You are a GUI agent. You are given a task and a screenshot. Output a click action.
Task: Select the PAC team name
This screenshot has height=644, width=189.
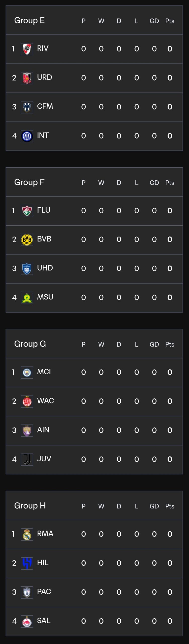pyautogui.click(x=44, y=591)
